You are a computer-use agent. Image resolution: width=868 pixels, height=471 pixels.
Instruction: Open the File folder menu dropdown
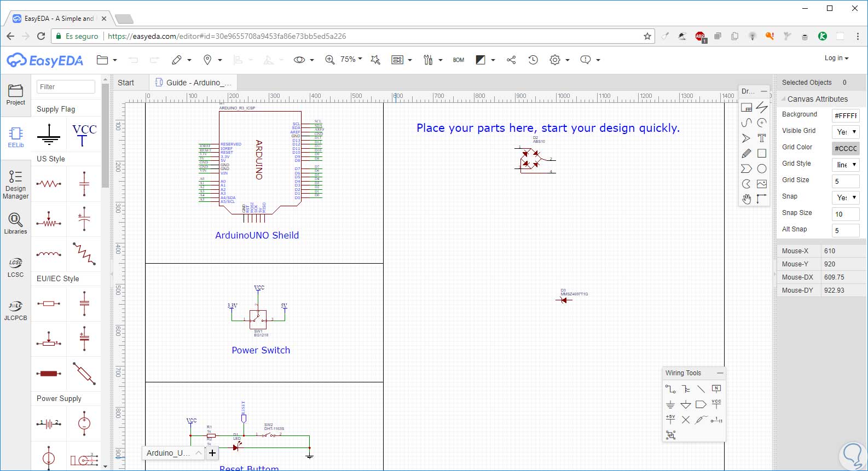pos(107,60)
